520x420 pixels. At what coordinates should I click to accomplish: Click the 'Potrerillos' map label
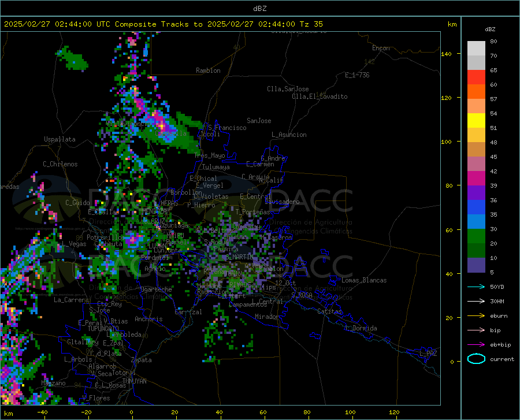click(106, 237)
